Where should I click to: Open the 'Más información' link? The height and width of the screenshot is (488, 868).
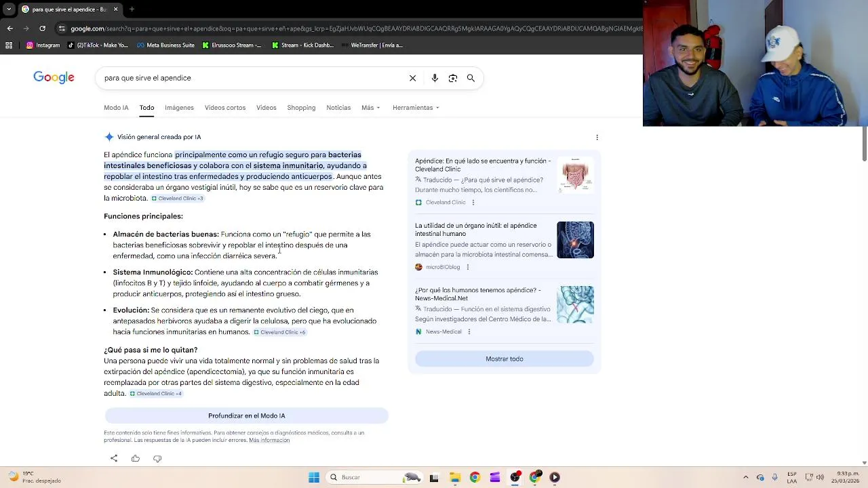click(269, 441)
